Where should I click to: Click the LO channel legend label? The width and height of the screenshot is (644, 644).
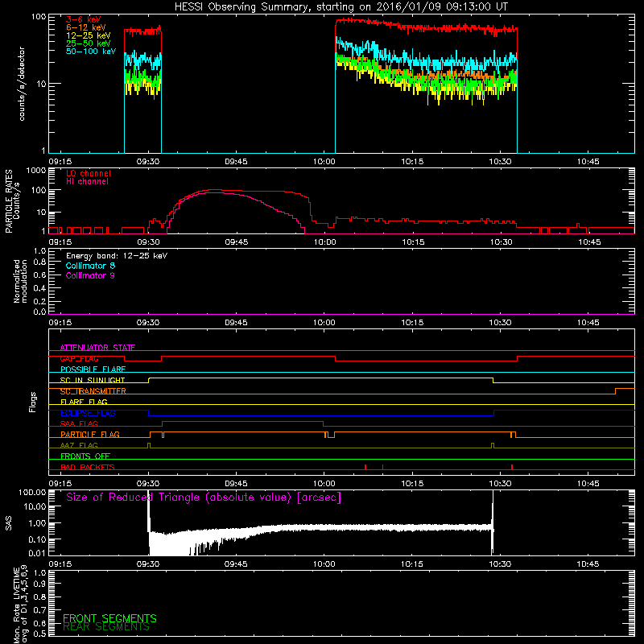click(x=89, y=173)
